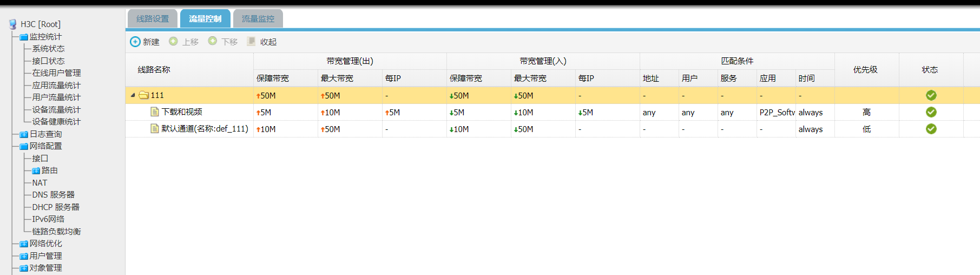Switch to the 线路设置 tab

point(153,18)
